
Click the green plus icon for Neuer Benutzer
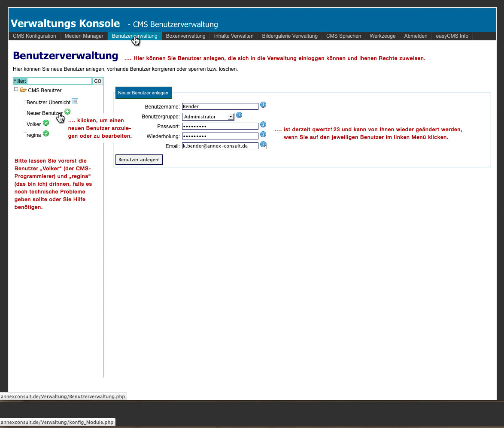[67, 112]
